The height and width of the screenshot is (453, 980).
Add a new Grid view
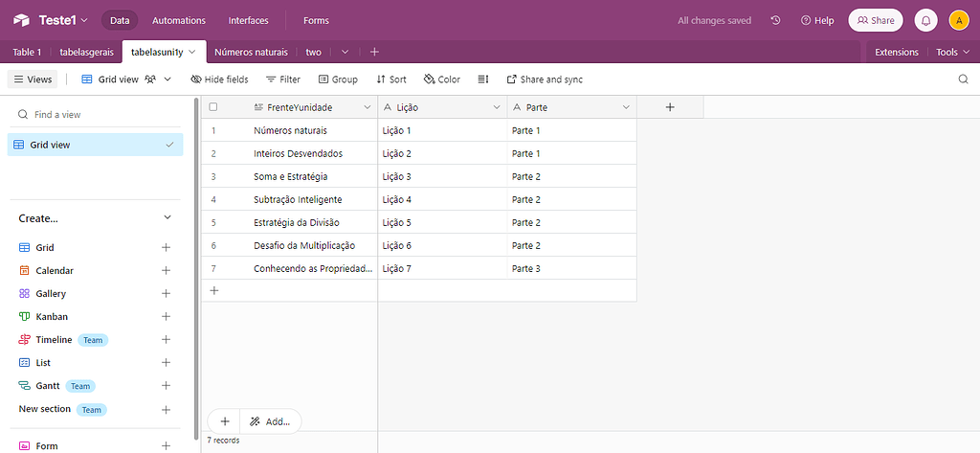[x=166, y=248]
